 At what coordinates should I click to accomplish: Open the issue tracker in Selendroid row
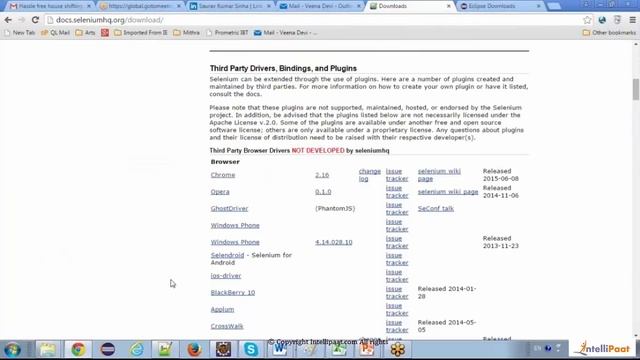pyautogui.click(x=397, y=259)
